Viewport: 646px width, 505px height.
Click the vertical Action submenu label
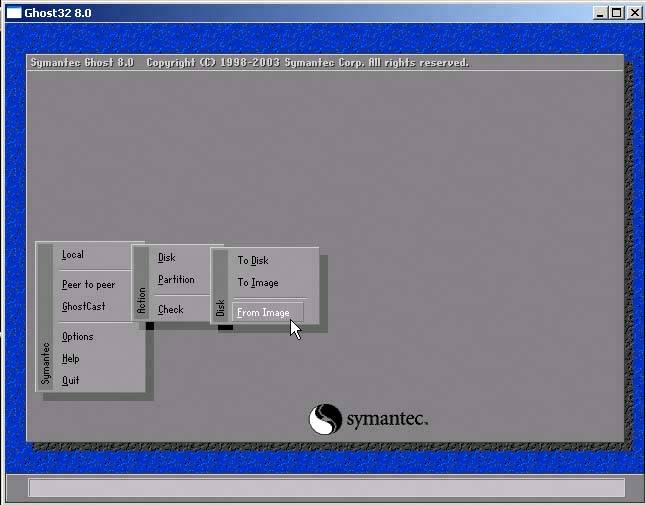141,299
